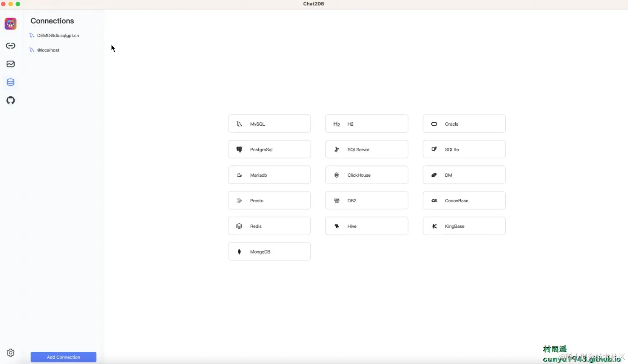Viewport: 628px width, 364px height.
Task: Click the dolphin icon beside DEMO@db.sqlgpt.cn
Action: click(31, 36)
